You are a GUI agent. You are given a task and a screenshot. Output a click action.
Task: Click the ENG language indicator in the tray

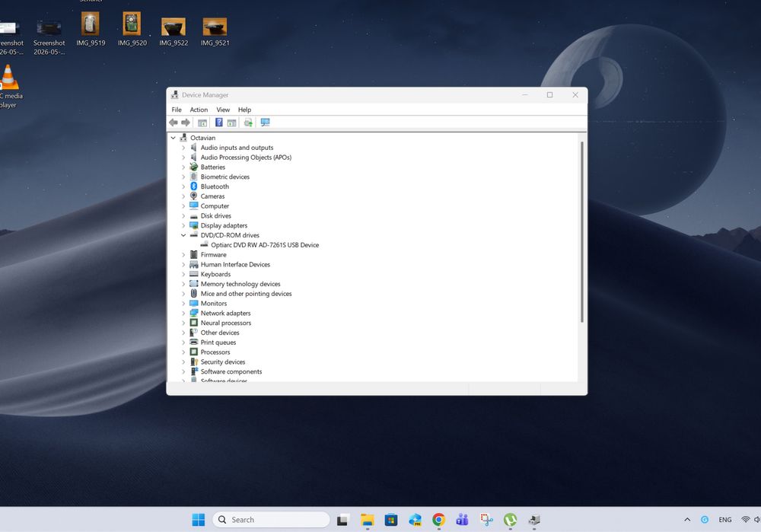tap(725, 519)
